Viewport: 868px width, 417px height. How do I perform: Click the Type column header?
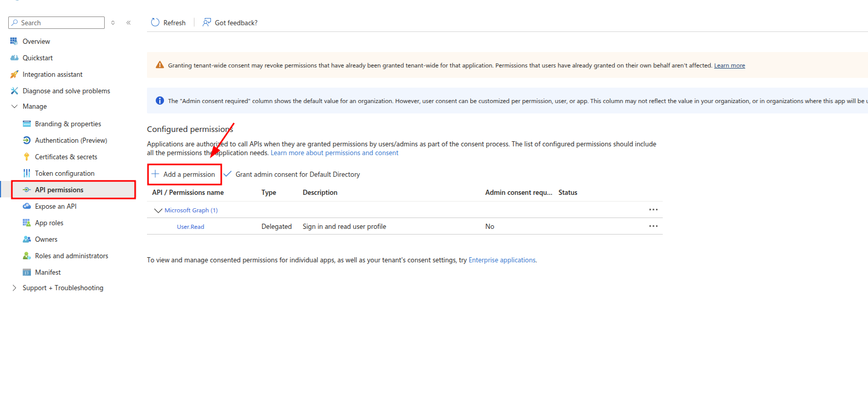[x=269, y=192]
